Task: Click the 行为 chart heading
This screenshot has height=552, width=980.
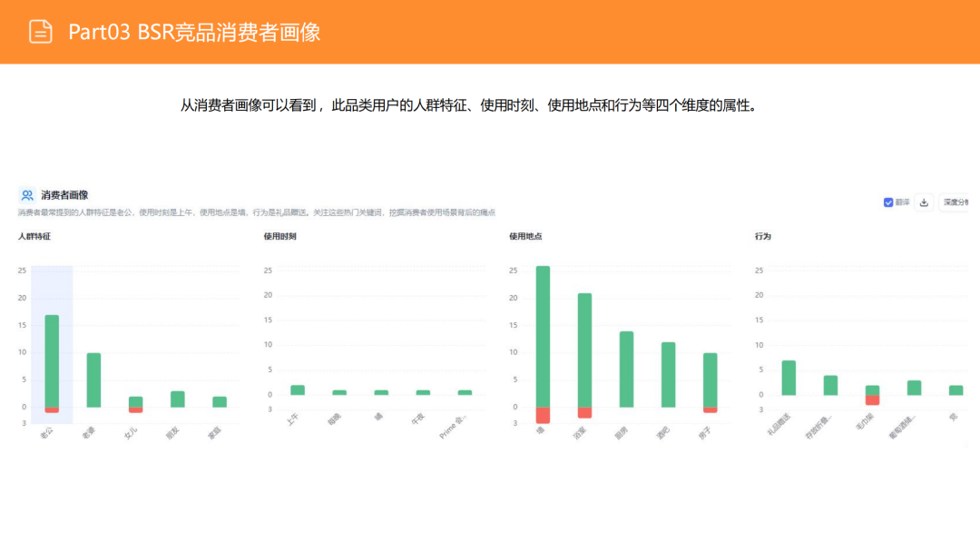Action: point(763,236)
